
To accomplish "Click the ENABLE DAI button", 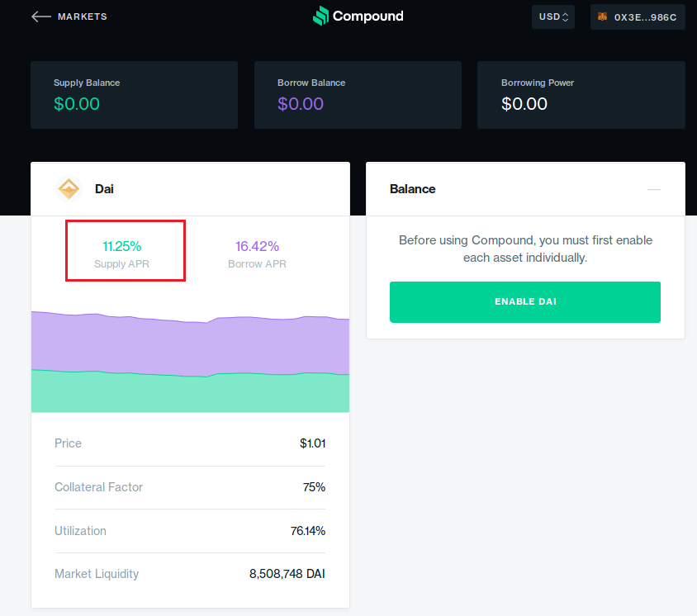I will click(x=525, y=301).
